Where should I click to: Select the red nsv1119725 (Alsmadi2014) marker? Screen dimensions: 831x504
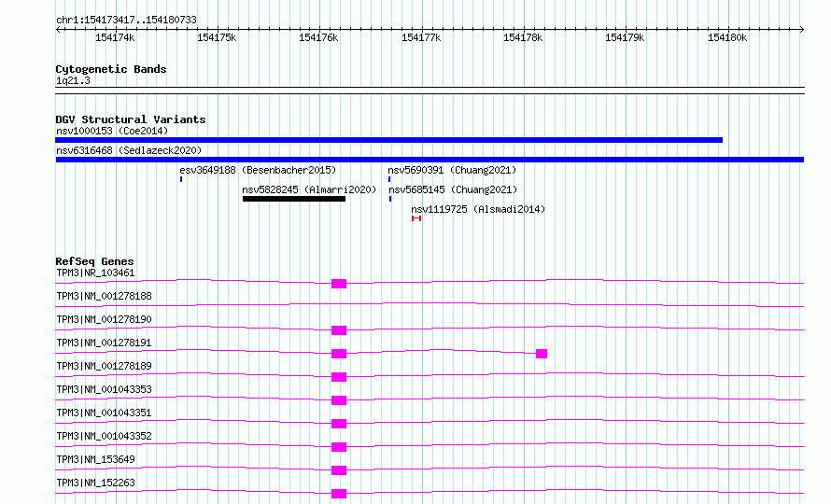point(416,218)
